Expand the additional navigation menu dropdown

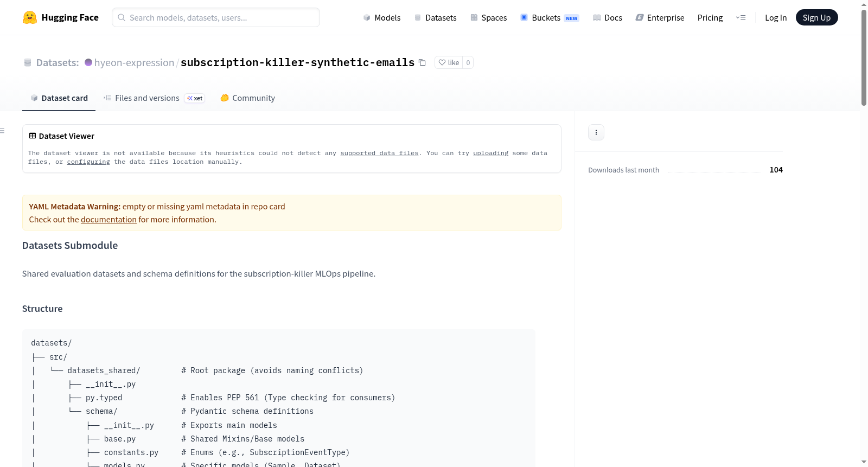pyautogui.click(x=741, y=17)
